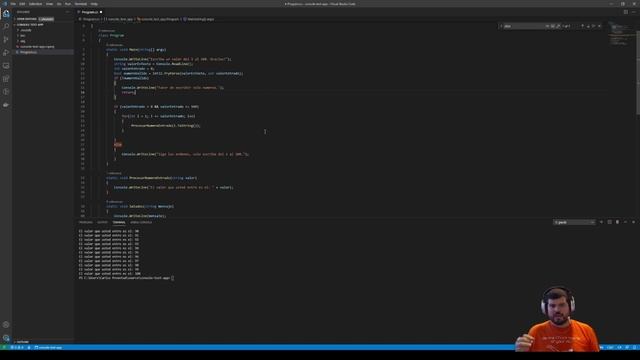Maximize the terminal panel with the chevron icon
The width and height of the screenshot is (640, 360).
[x=625, y=222]
